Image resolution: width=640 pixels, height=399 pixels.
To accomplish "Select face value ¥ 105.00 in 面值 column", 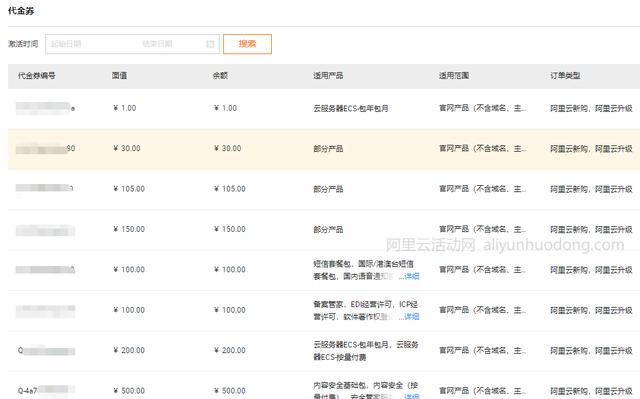I will [x=129, y=189].
